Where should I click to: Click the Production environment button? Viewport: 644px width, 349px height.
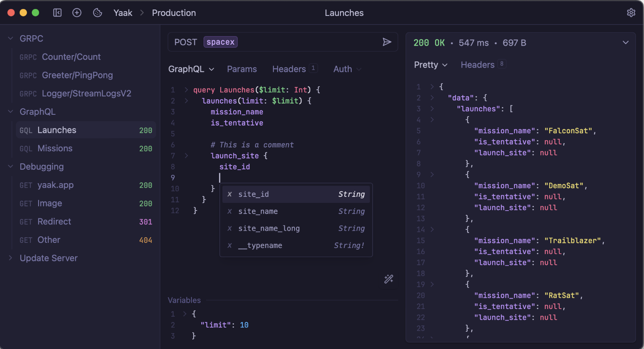(x=174, y=13)
